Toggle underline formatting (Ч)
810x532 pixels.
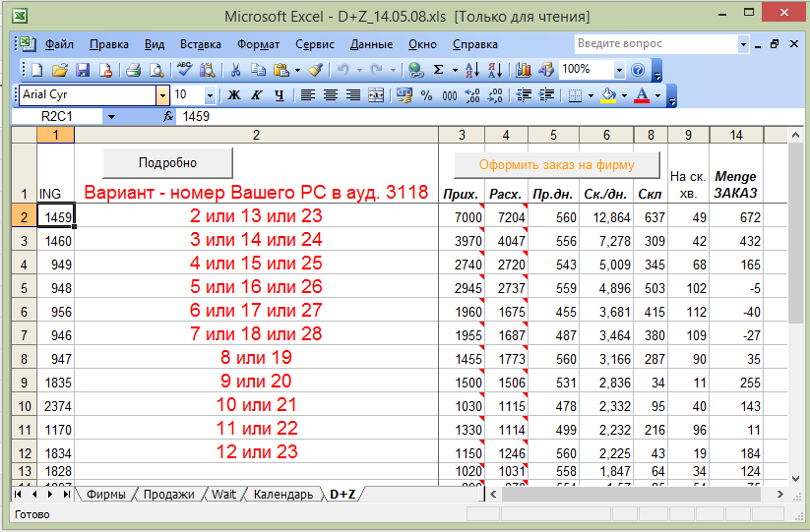click(x=280, y=95)
